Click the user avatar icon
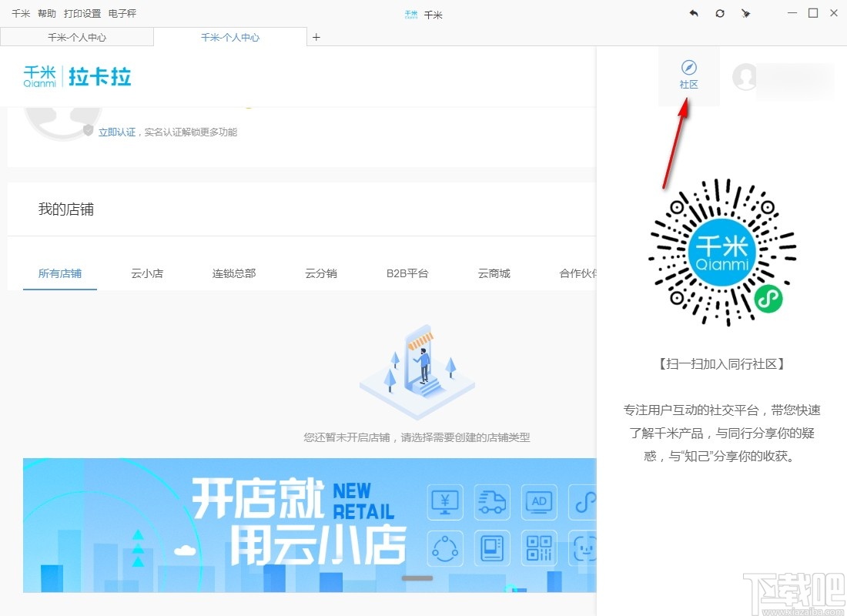 pos(744,79)
